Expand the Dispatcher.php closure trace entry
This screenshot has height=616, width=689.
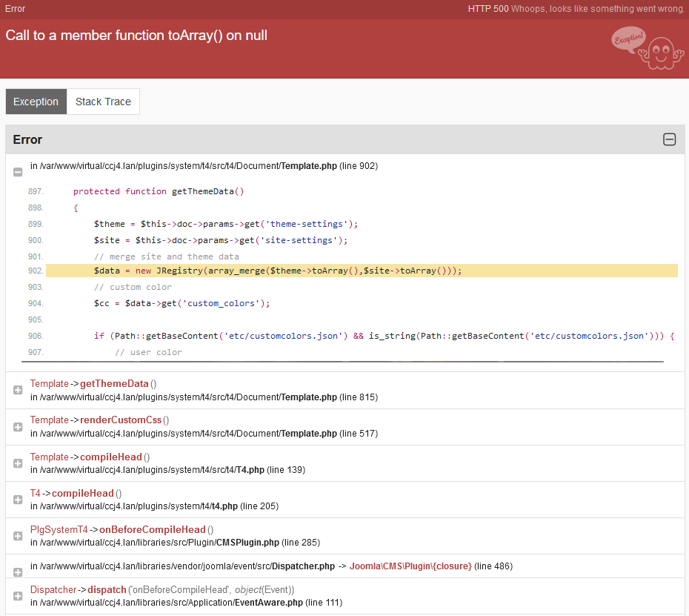click(17, 572)
